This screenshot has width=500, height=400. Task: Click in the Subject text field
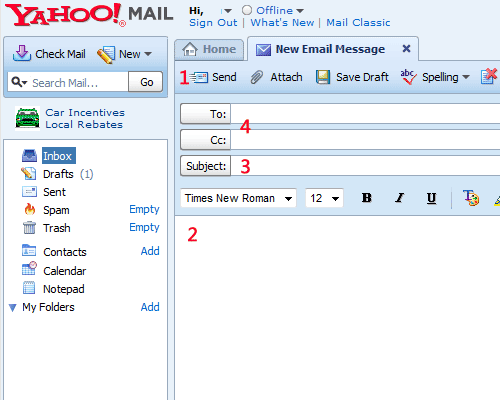(365, 166)
